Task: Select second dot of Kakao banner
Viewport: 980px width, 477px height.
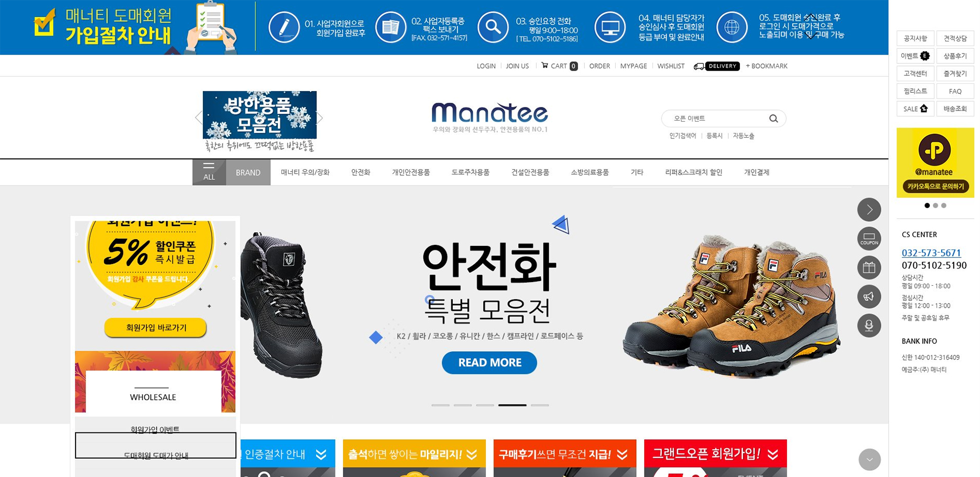Action: (x=935, y=205)
